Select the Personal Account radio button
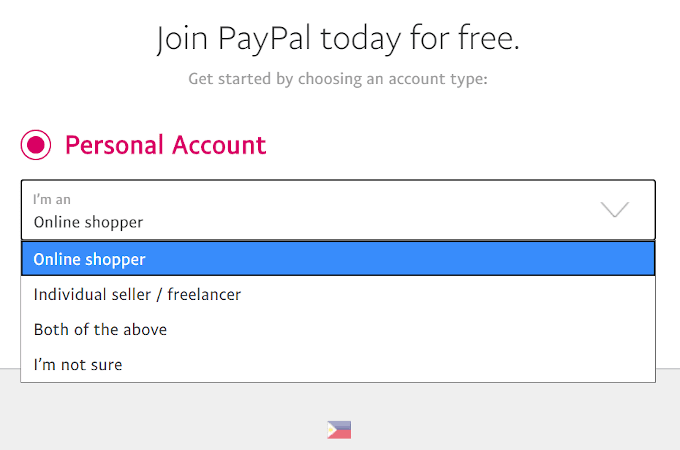The width and height of the screenshot is (680, 450). point(37,146)
